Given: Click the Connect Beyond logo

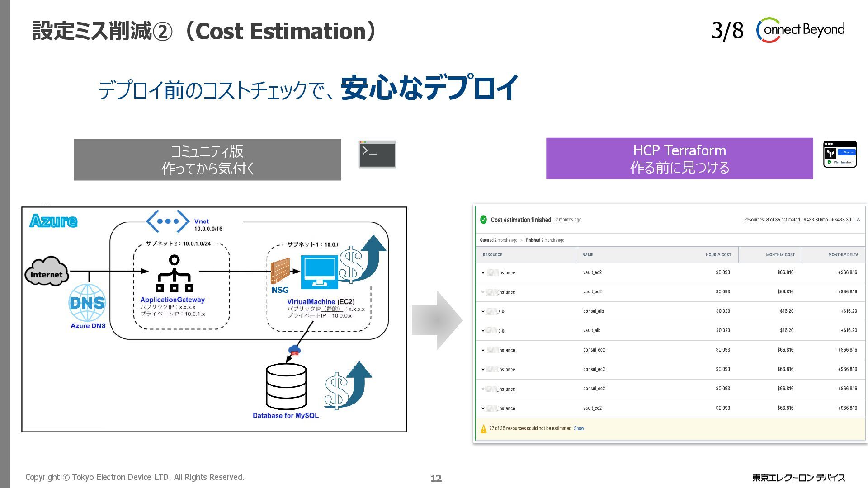Looking at the screenshot, I should click(x=800, y=30).
